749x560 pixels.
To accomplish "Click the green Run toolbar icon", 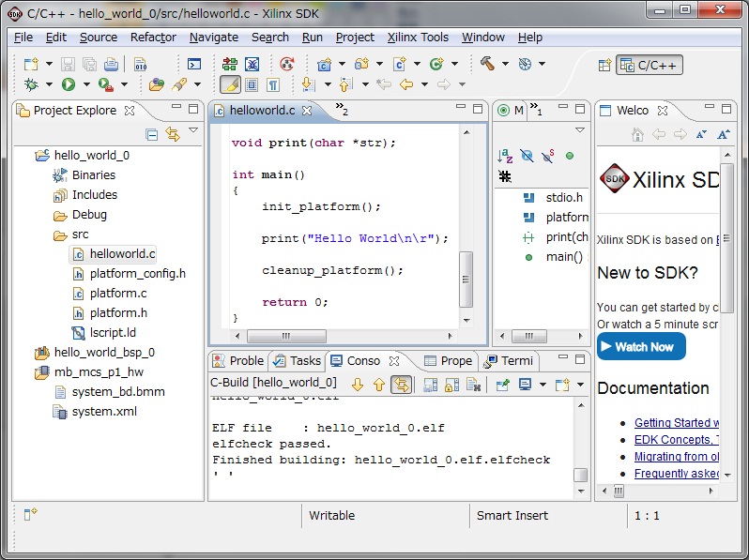I will [69, 84].
